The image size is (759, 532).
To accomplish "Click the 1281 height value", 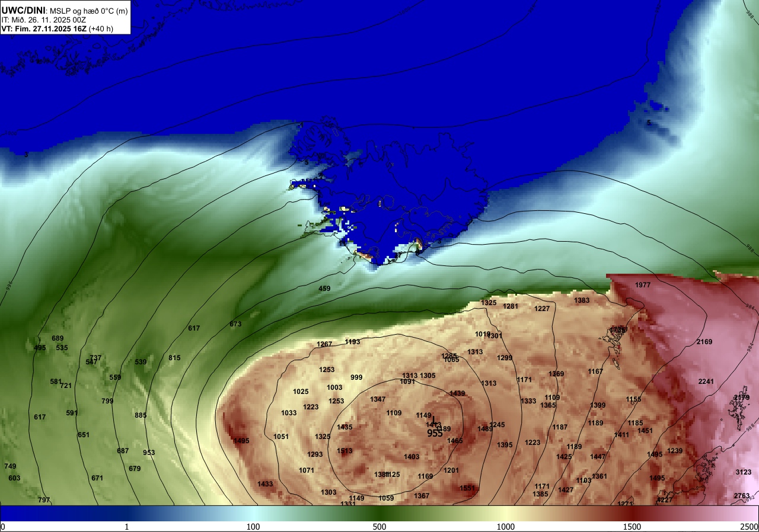I will click(511, 306).
